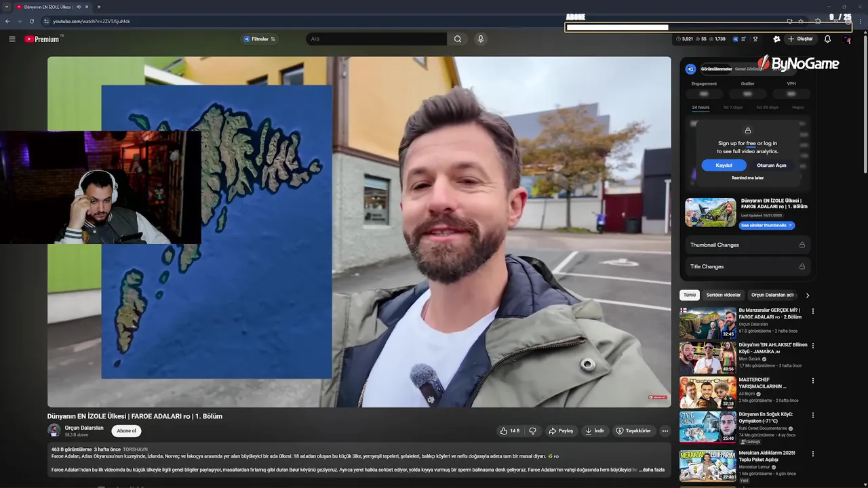
Task: Dislike the video with thumbs down
Action: pos(533,430)
